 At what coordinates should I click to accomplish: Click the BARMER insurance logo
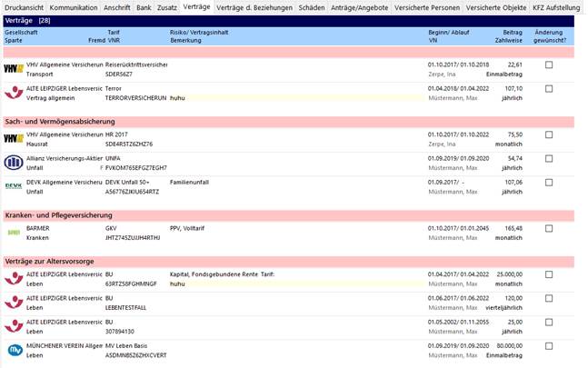pyautogui.click(x=14, y=233)
